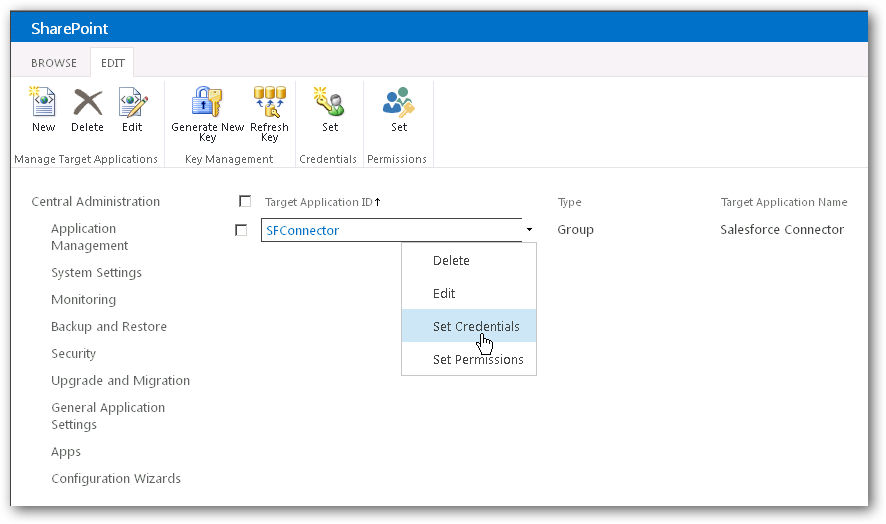Go to Backup and Restore
Image resolution: width=886 pixels, height=524 pixels.
(108, 326)
